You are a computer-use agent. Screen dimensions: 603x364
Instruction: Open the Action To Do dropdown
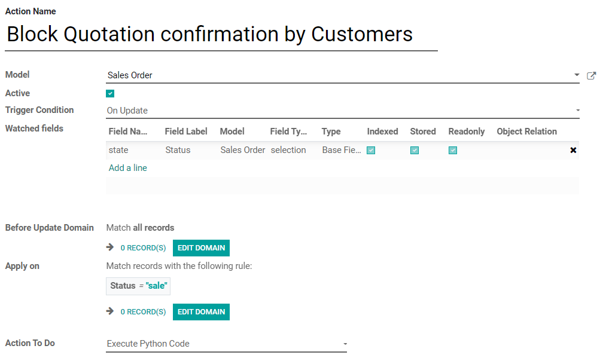click(x=345, y=344)
